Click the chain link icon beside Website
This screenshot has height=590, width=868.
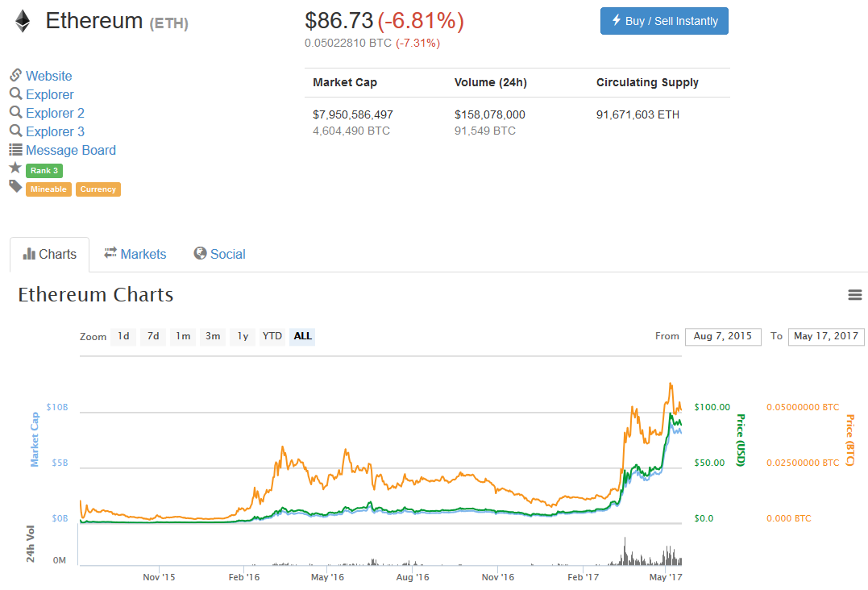click(x=15, y=75)
